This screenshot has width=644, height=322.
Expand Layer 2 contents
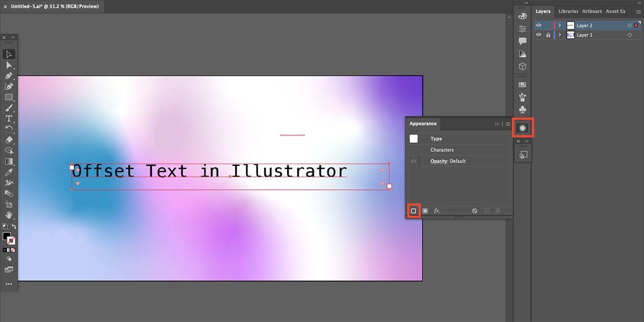point(560,25)
